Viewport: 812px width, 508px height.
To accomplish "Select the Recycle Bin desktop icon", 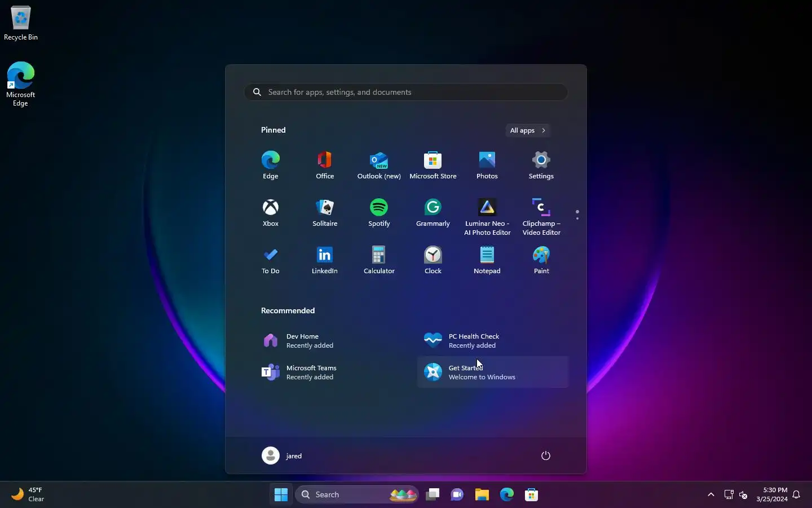I will [x=21, y=24].
